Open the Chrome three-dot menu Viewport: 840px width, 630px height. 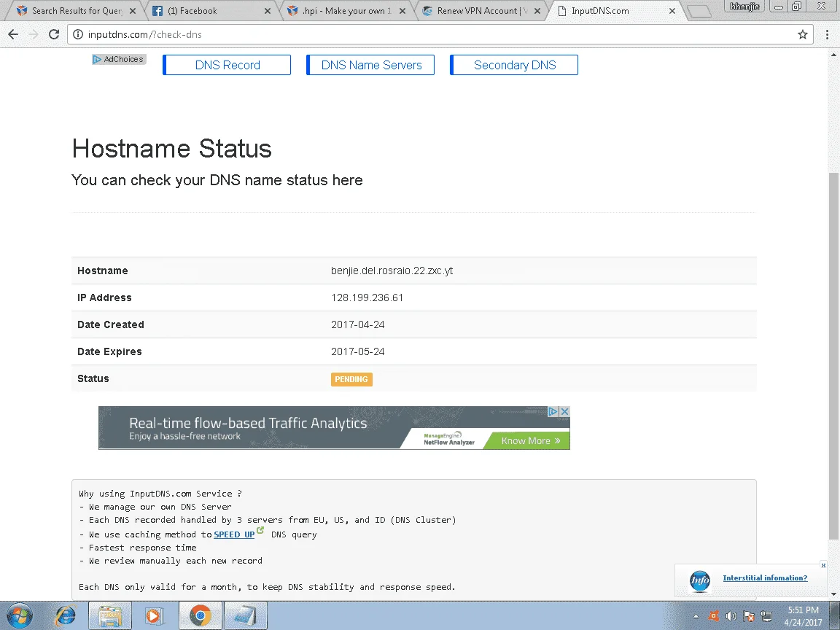click(x=827, y=34)
